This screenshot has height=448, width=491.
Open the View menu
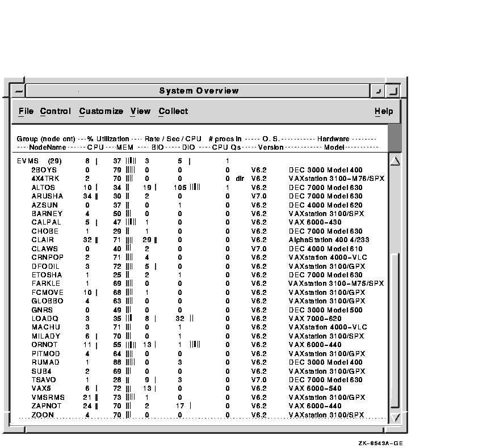pos(140,112)
